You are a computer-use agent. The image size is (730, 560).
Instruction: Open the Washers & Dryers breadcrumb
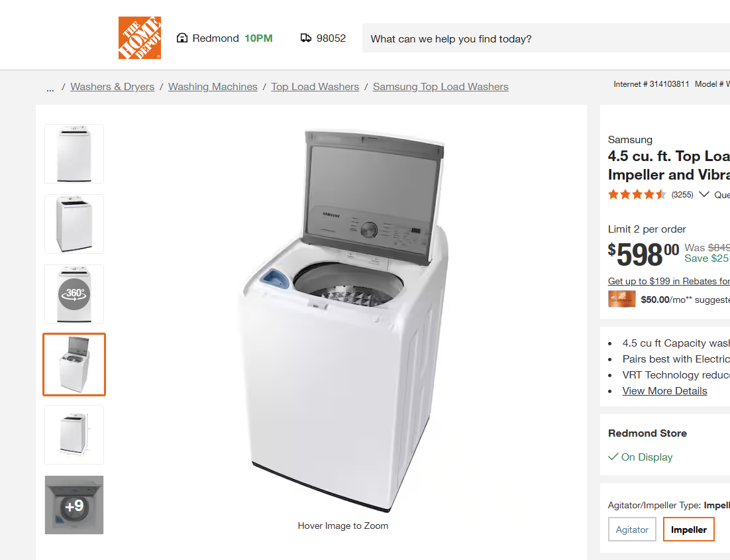112,87
